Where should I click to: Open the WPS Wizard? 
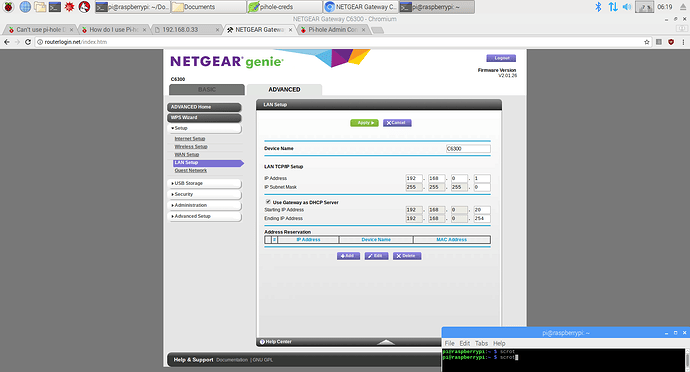pos(204,118)
